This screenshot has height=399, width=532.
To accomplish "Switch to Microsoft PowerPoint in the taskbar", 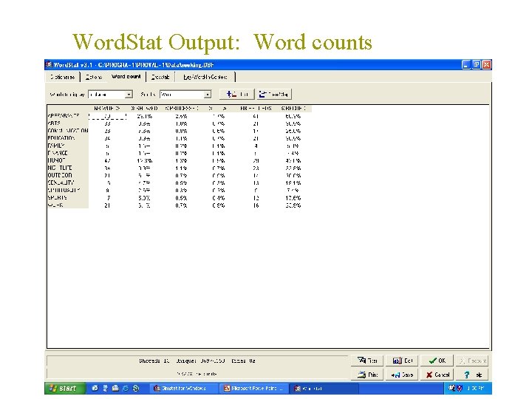I will point(254,389).
